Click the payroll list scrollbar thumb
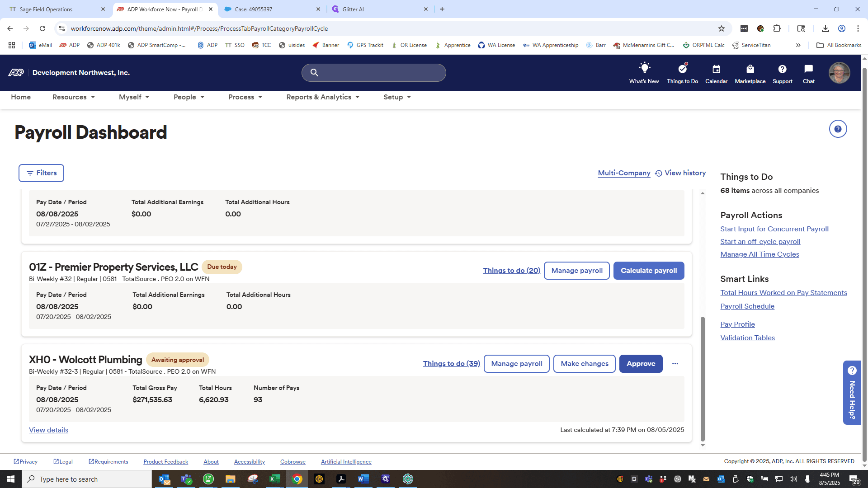868x488 pixels. (x=703, y=379)
